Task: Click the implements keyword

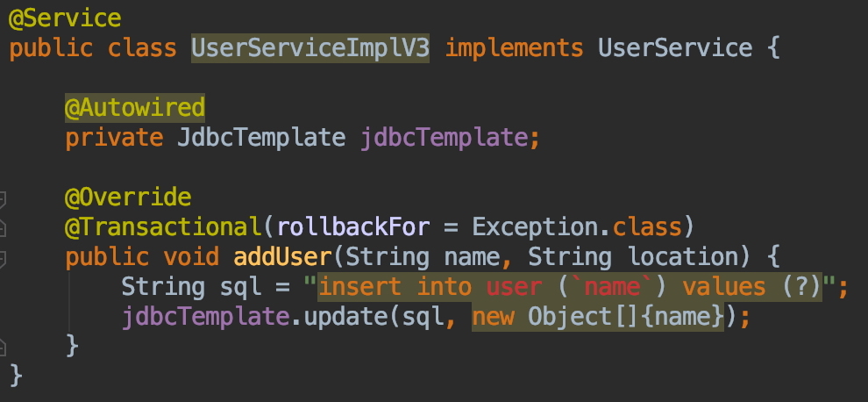Action: coord(515,48)
